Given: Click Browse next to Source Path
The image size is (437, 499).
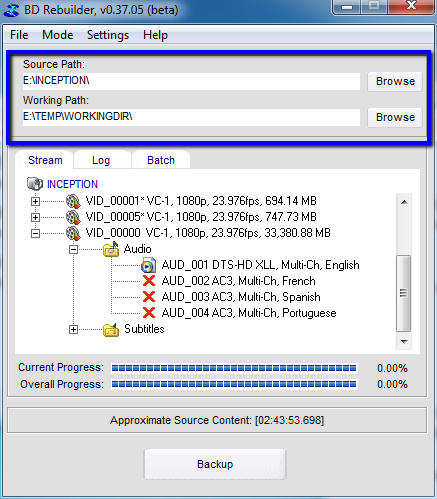Looking at the screenshot, I should pos(395,81).
